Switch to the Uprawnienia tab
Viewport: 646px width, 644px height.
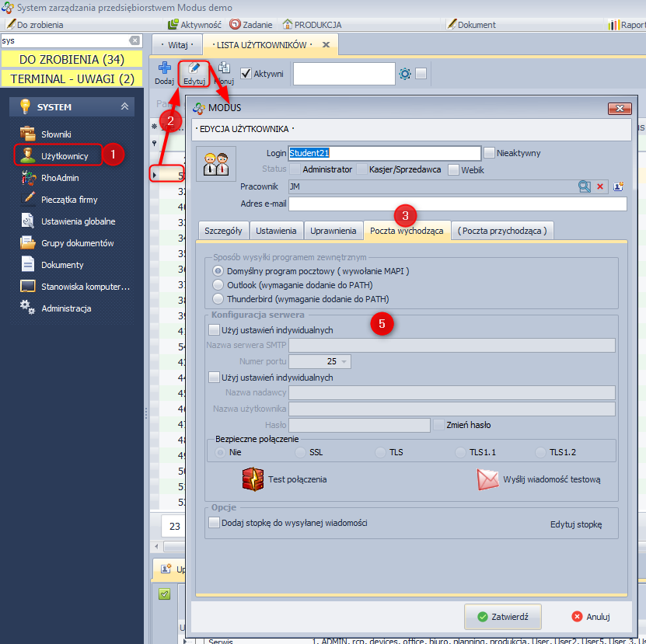333,231
